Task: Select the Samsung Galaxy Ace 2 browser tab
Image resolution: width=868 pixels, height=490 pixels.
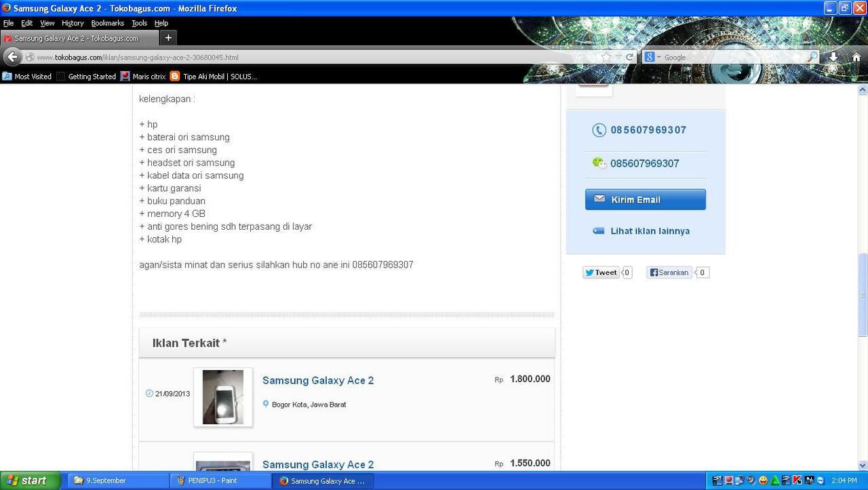Action: [79, 38]
